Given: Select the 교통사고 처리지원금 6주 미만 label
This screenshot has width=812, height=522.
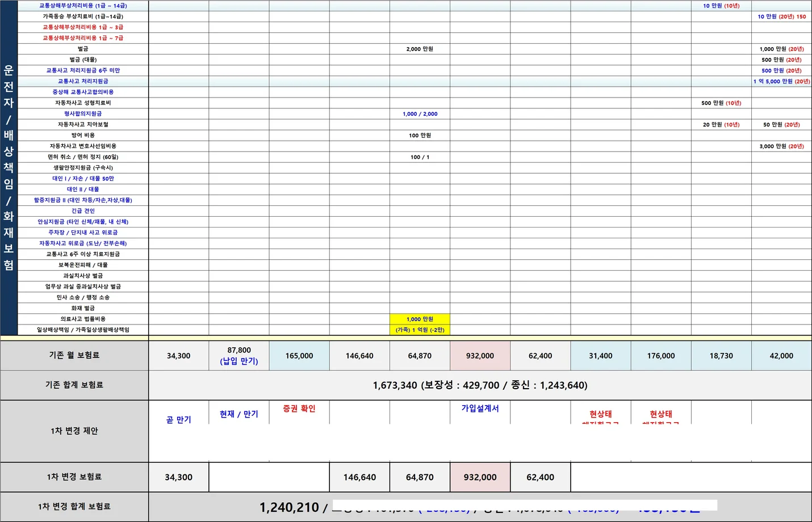Looking at the screenshot, I should [83, 70].
